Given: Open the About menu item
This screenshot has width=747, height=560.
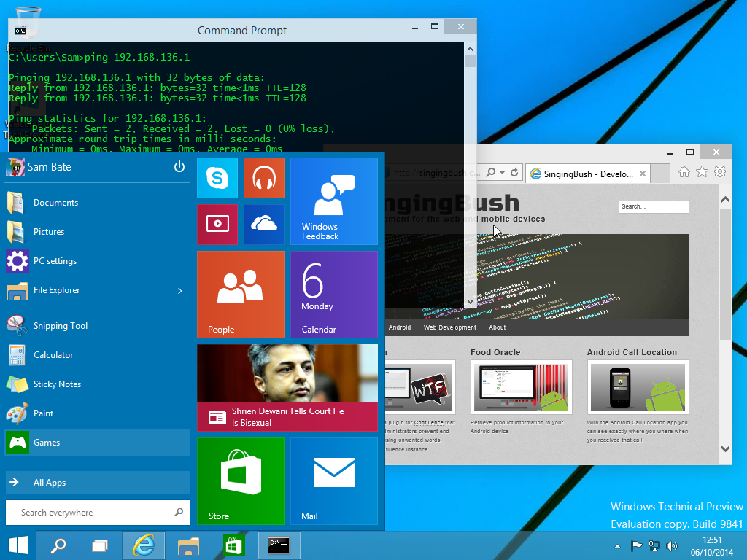Looking at the screenshot, I should pos(497,327).
